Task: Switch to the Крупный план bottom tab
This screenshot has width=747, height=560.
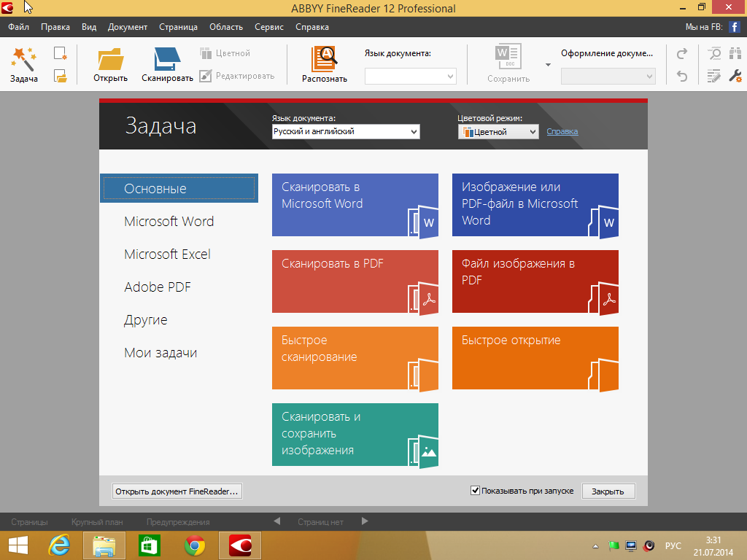Action: (x=97, y=522)
